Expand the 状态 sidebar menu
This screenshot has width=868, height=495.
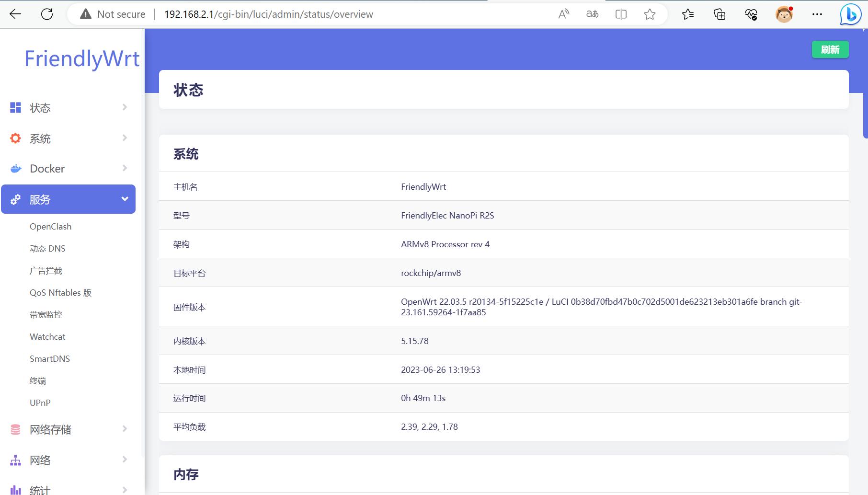68,108
